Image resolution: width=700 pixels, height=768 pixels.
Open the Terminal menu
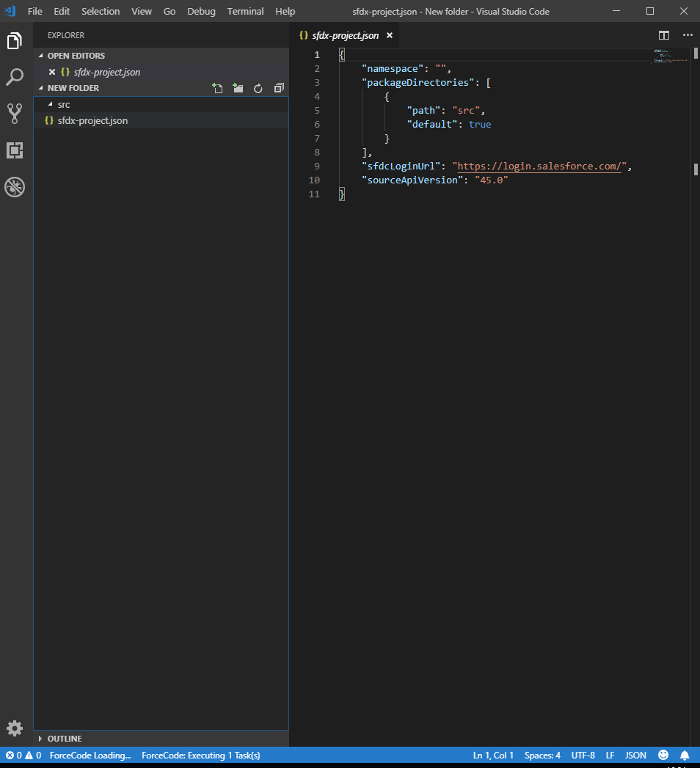pos(245,11)
